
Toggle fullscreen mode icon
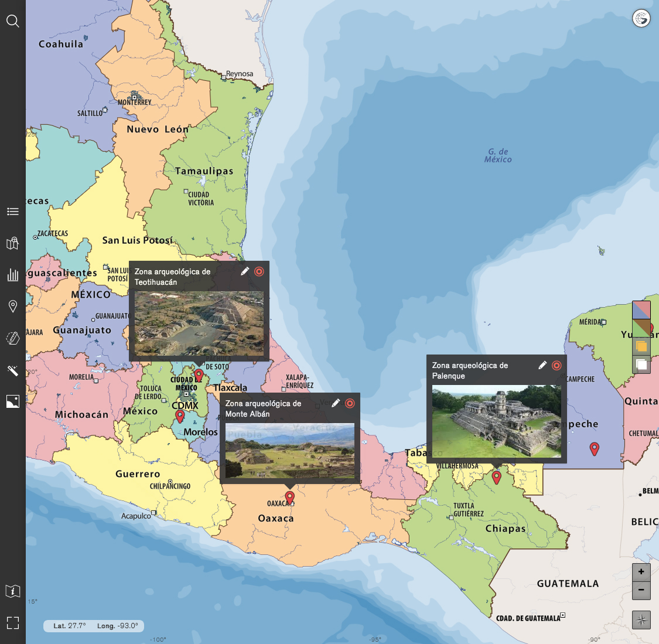(x=13, y=622)
